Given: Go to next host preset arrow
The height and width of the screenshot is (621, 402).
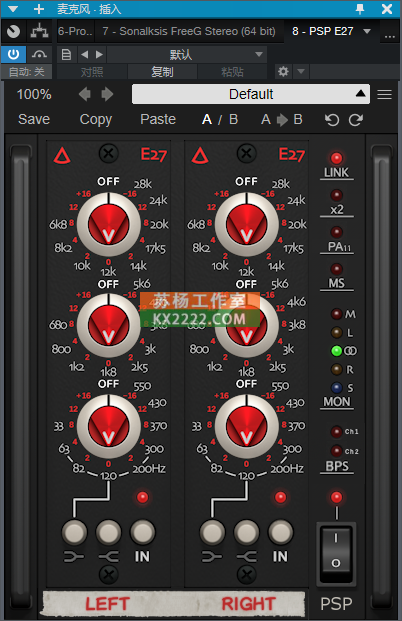Looking at the screenshot, I should coord(99,54).
